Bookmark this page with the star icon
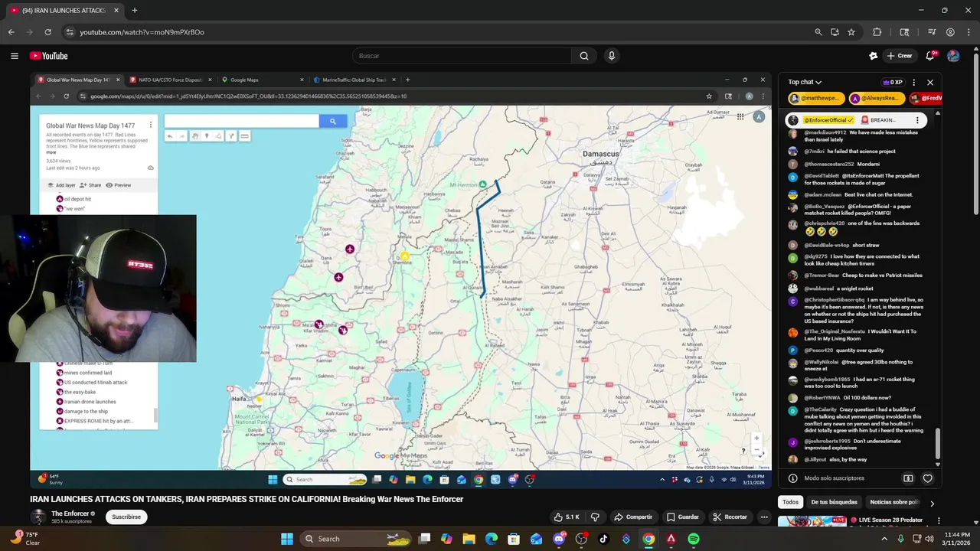 (851, 32)
